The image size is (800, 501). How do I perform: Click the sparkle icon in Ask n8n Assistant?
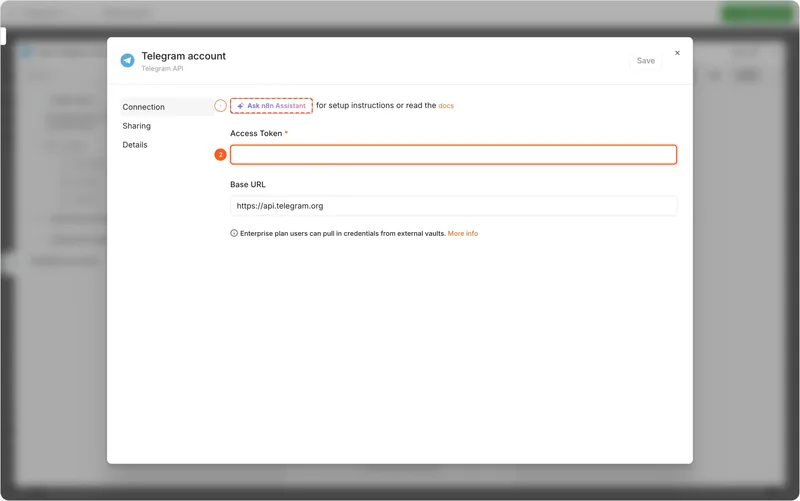(x=240, y=106)
